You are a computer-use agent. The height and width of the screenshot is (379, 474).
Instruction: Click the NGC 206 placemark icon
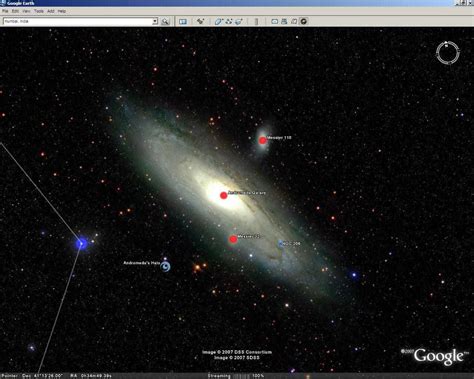(281, 243)
